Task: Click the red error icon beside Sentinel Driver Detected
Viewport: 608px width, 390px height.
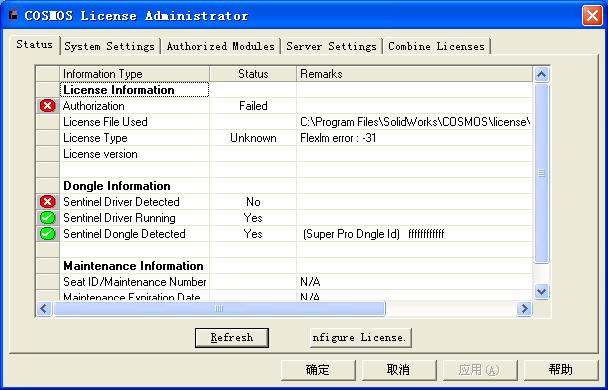Action: point(48,202)
